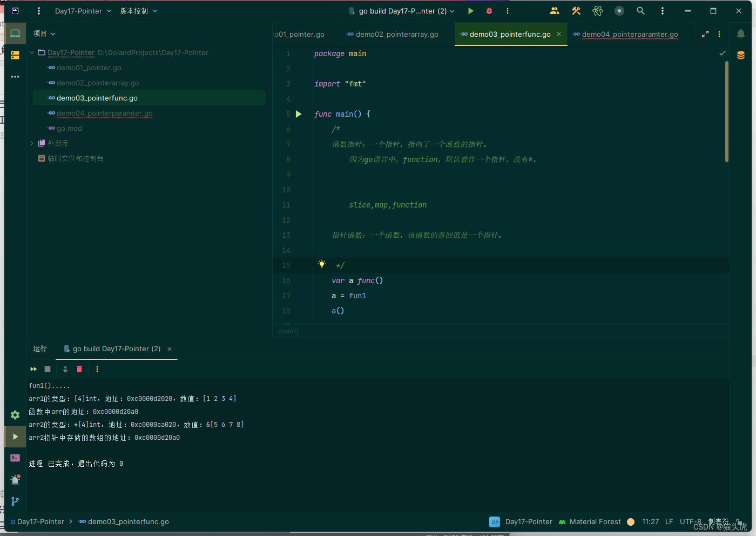756x536 pixels.
Task: Show more tool windows ellipsis in the left sidebar
Action: point(15,77)
